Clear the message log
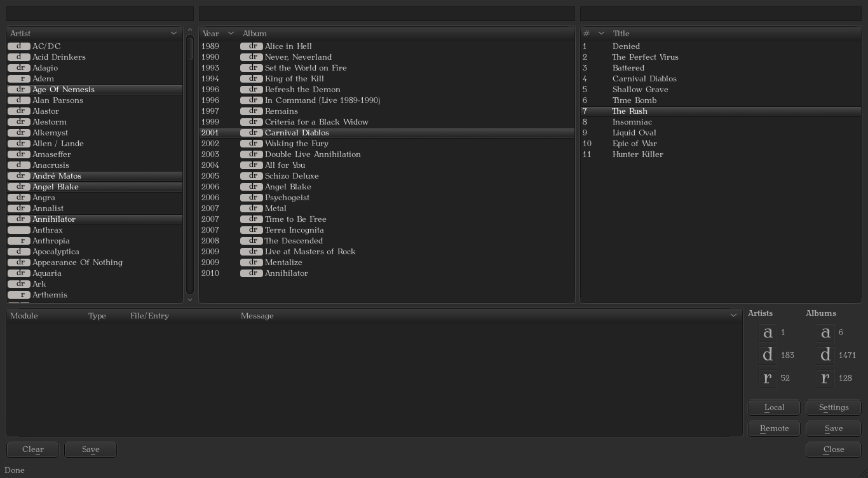This screenshot has height=478, width=868. point(33,449)
